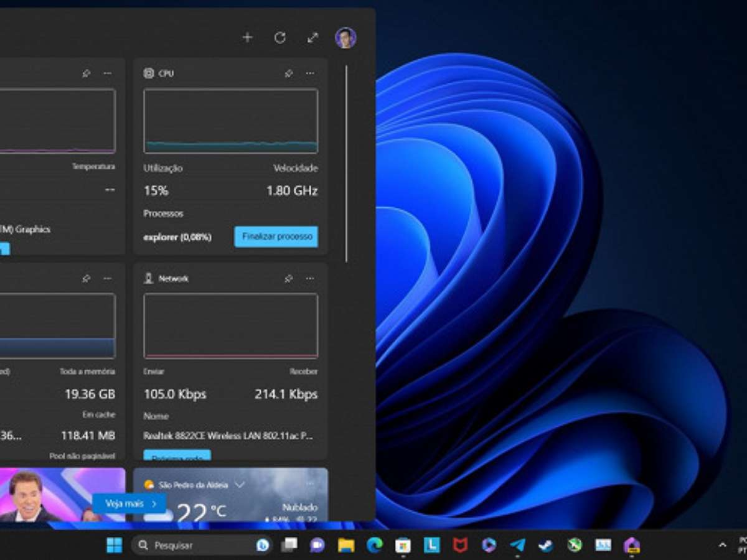The height and width of the screenshot is (560, 747).
Task: Click the Network activity graph
Action: pyautogui.click(x=231, y=326)
